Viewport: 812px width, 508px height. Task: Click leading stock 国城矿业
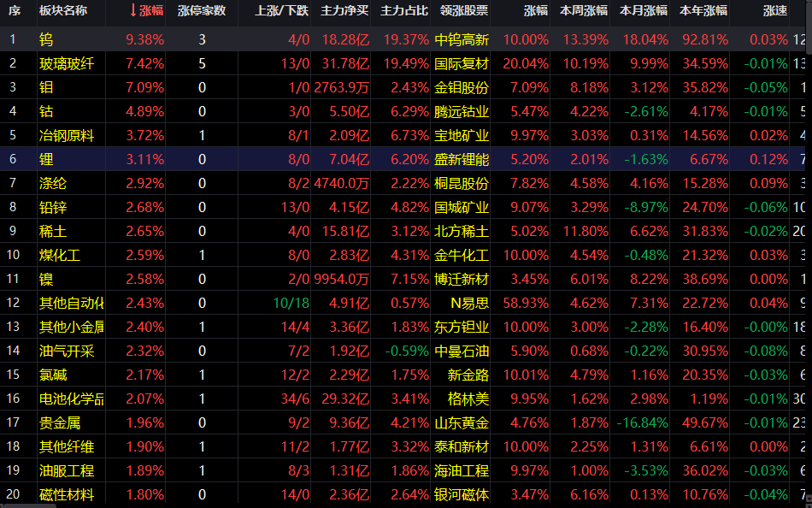click(462, 207)
